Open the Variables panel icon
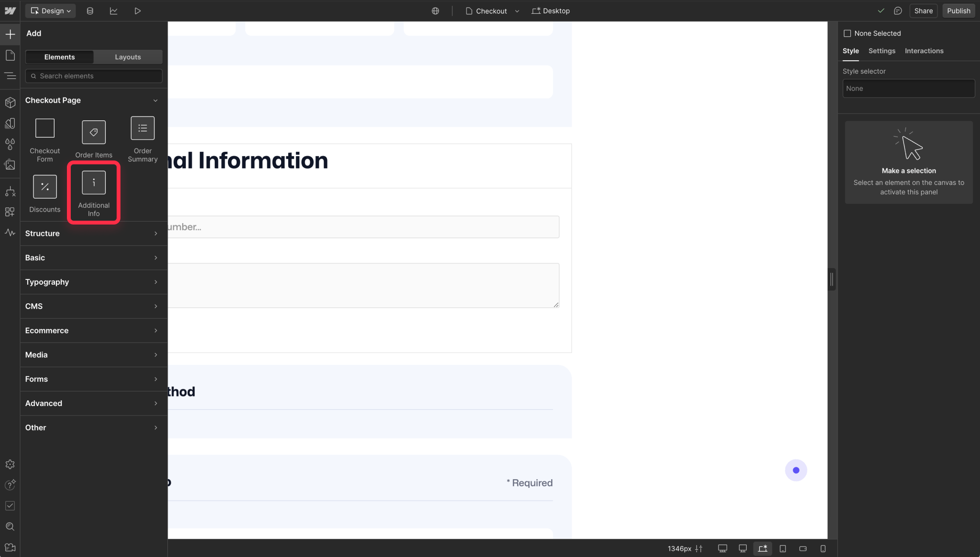 pos(10,123)
